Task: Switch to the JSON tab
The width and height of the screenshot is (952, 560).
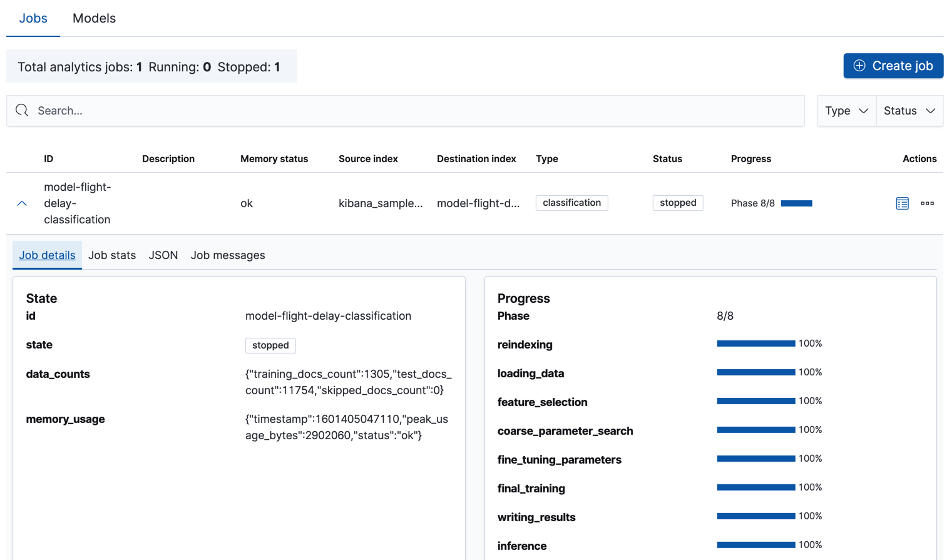Action: point(163,255)
